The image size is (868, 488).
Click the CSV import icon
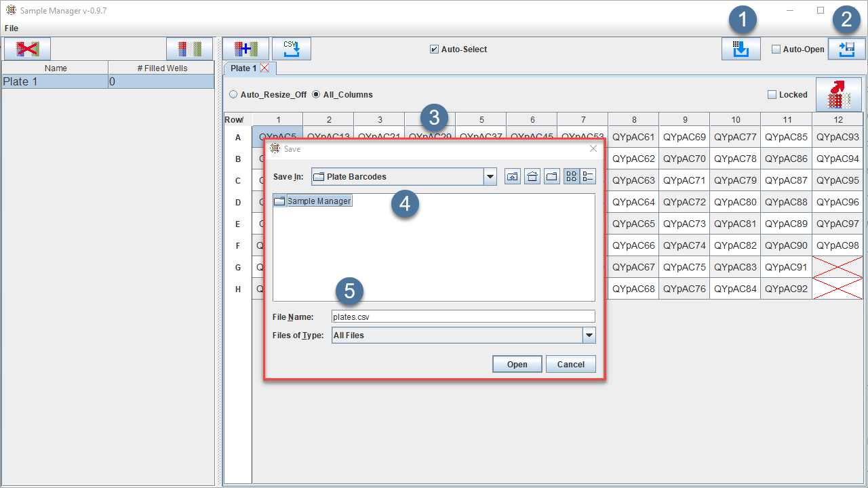point(292,49)
